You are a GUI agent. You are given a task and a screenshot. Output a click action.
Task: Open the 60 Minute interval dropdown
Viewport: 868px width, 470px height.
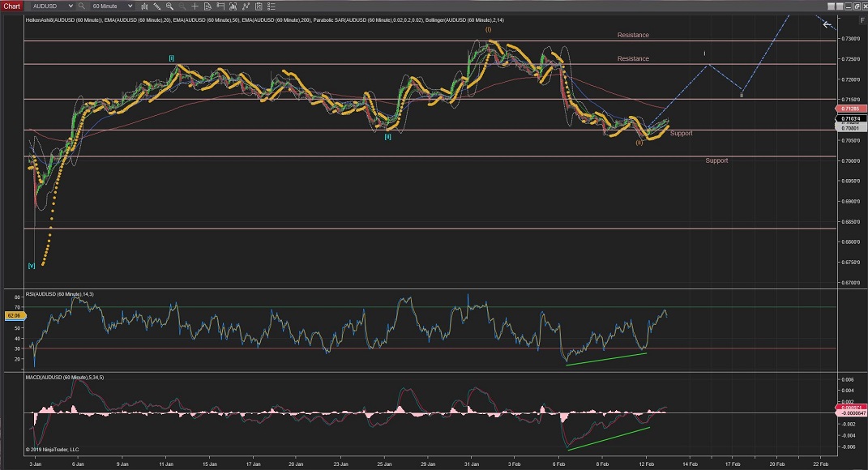tap(113, 6)
